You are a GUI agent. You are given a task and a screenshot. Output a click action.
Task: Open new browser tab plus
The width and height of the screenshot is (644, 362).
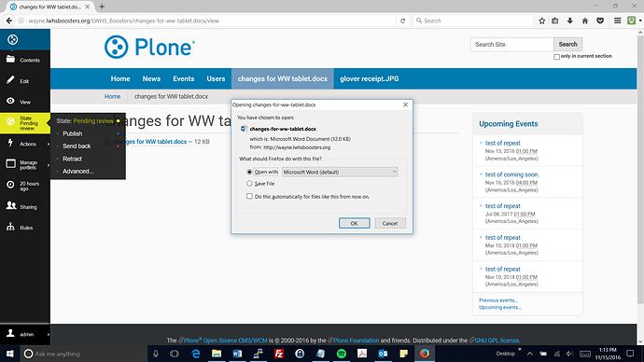point(102,7)
